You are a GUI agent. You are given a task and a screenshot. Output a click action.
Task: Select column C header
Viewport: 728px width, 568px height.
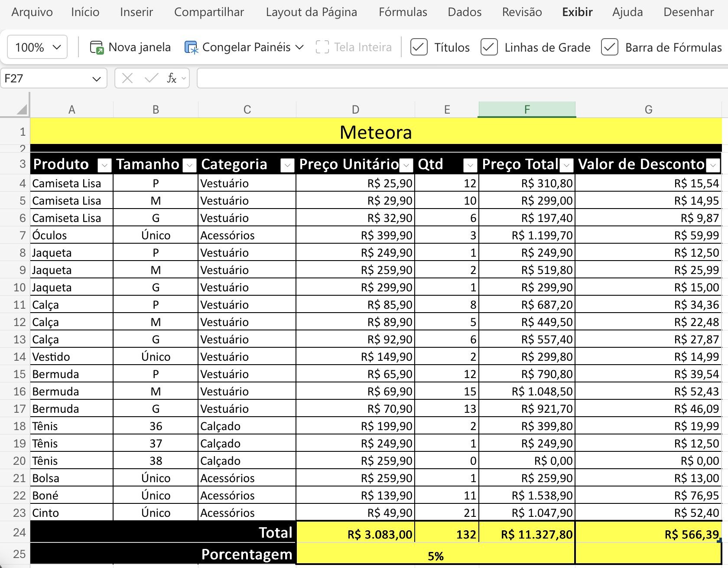247,109
